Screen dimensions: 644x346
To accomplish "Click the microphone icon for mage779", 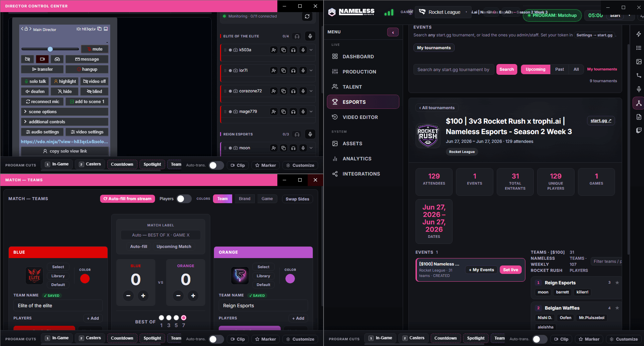I will [303, 112].
